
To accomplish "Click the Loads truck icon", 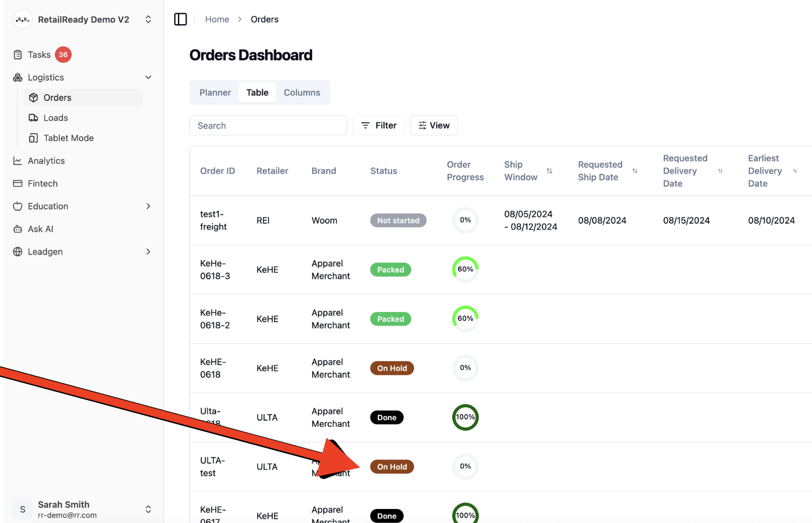I will (x=33, y=118).
